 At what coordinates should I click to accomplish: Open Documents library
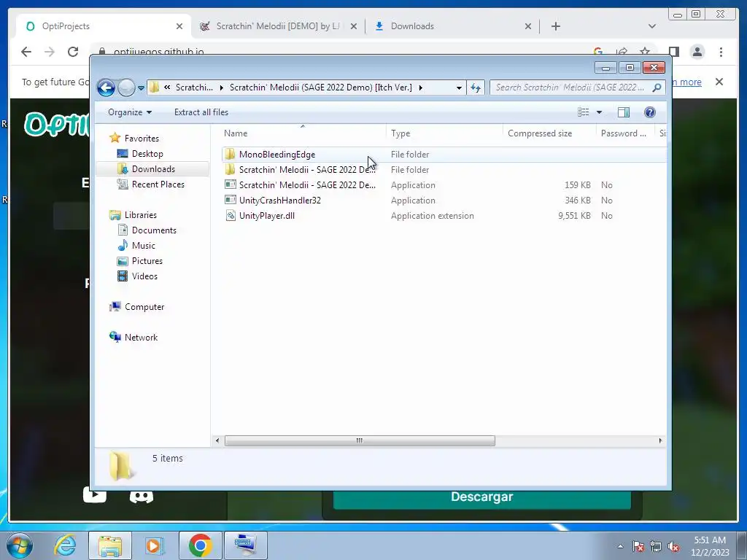pos(154,230)
